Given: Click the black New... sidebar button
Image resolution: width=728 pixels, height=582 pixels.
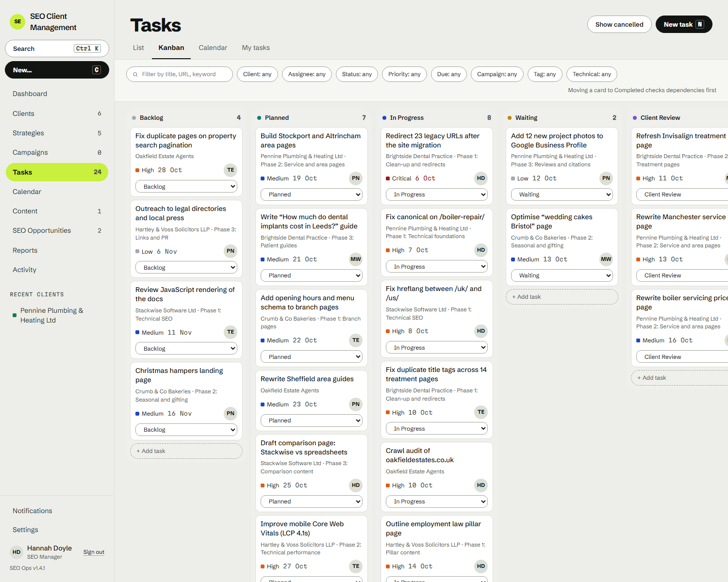Looking at the screenshot, I should [x=57, y=70].
